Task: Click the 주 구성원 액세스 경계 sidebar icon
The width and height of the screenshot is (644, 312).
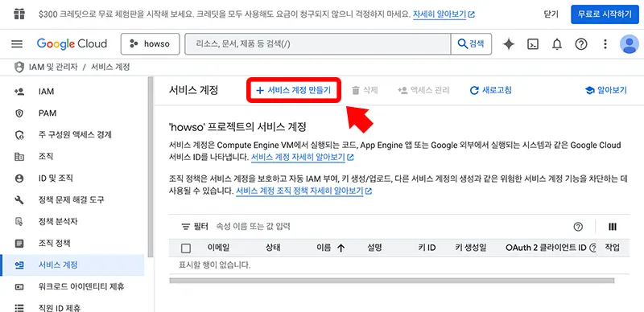Action: 19,135
